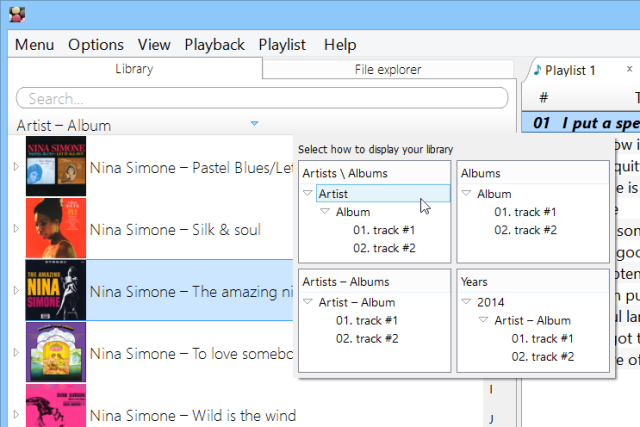Screen dimensions: 640x427
Task: Open the Playback menu
Action: [214, 44]
